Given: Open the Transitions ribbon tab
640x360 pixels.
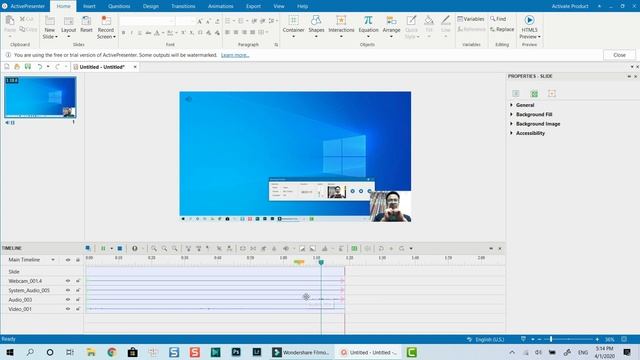Looking at the screenshot, I should [x=183, y=6].
